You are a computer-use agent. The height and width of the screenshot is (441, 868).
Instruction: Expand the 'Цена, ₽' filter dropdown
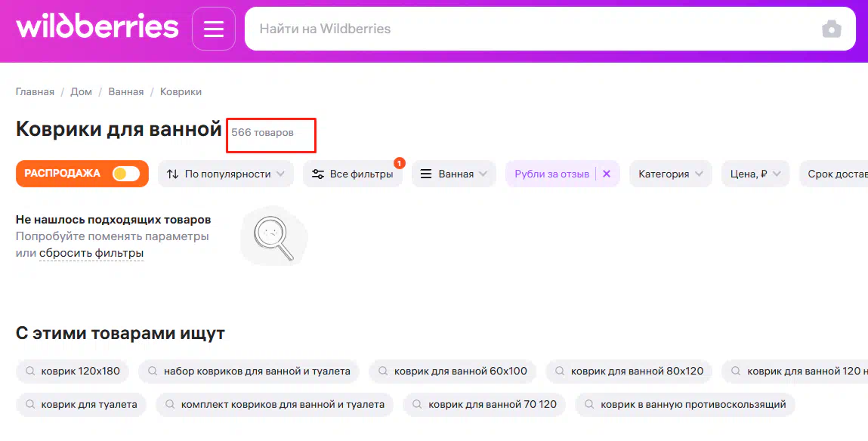(755, 174)
